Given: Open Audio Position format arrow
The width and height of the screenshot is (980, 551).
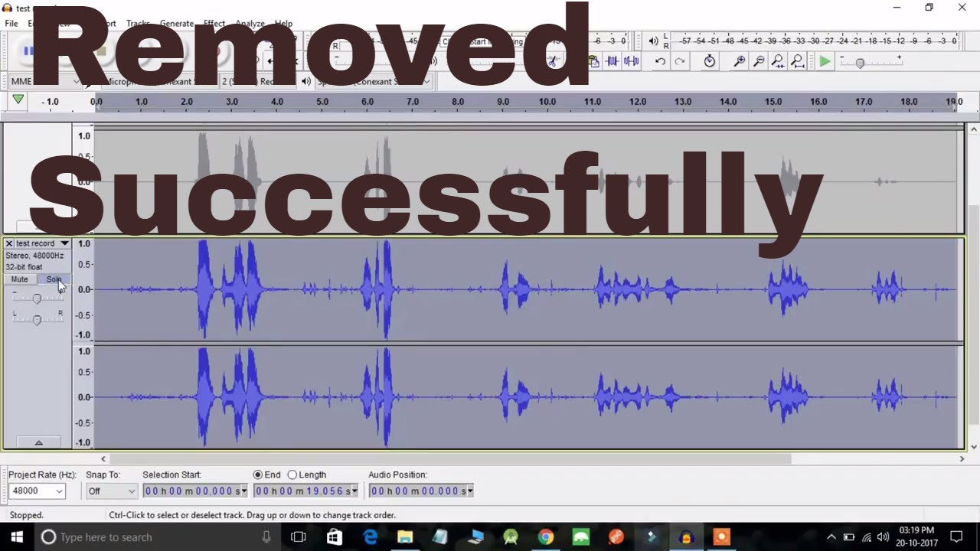Looking at the screenshot, I should pyautogui.click(x=469, y=491).
